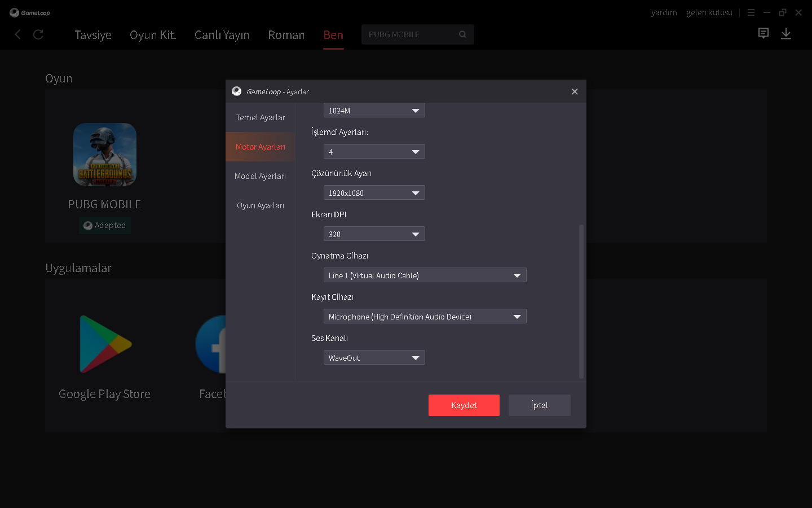Click the search magnifier icon
812x508 pixels.
(462, 34)
